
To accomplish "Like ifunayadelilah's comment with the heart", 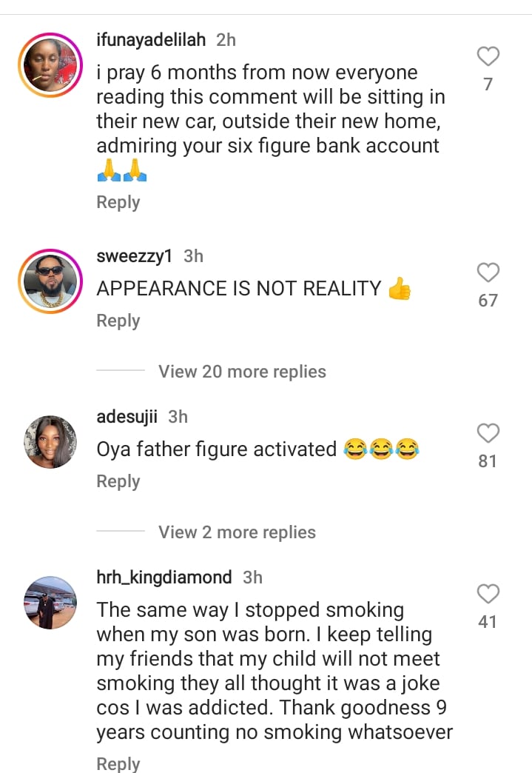I will coord(488,56).
